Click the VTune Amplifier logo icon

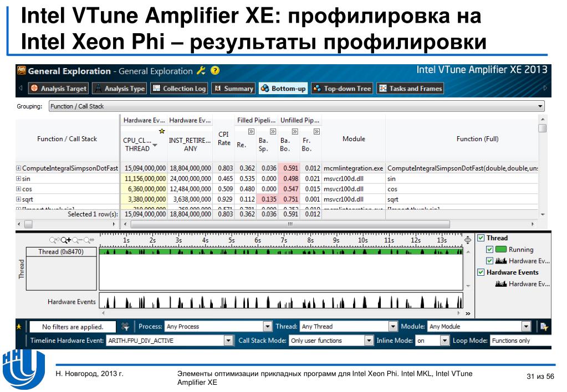point(21,70)
